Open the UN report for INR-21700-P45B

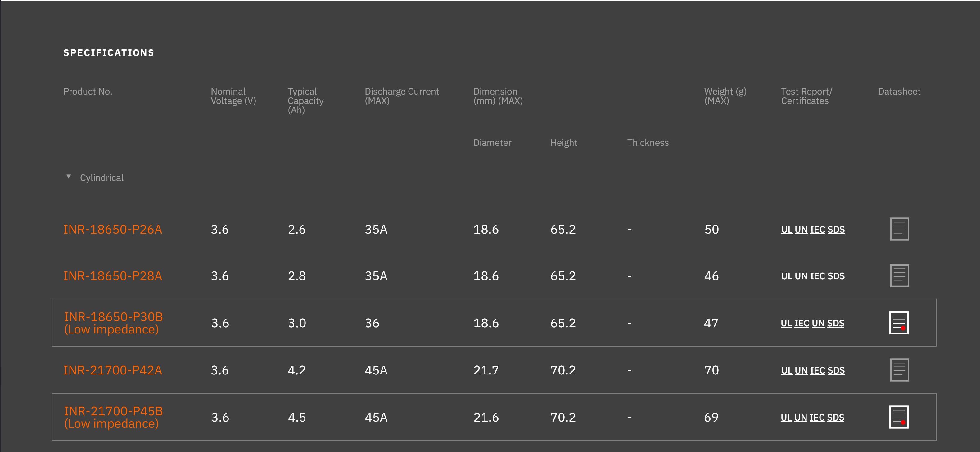coord(801,418)
